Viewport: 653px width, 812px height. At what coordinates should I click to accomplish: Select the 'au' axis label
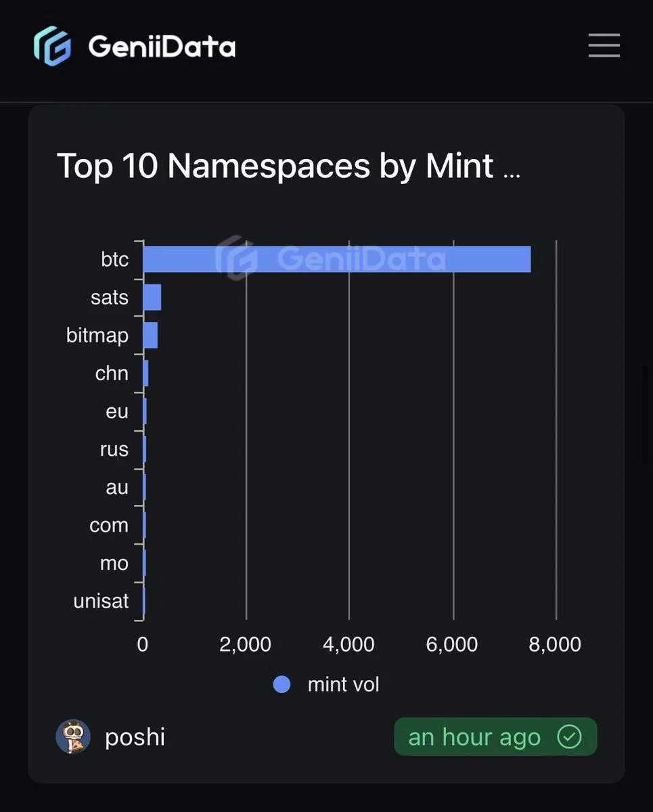[117, 487]
